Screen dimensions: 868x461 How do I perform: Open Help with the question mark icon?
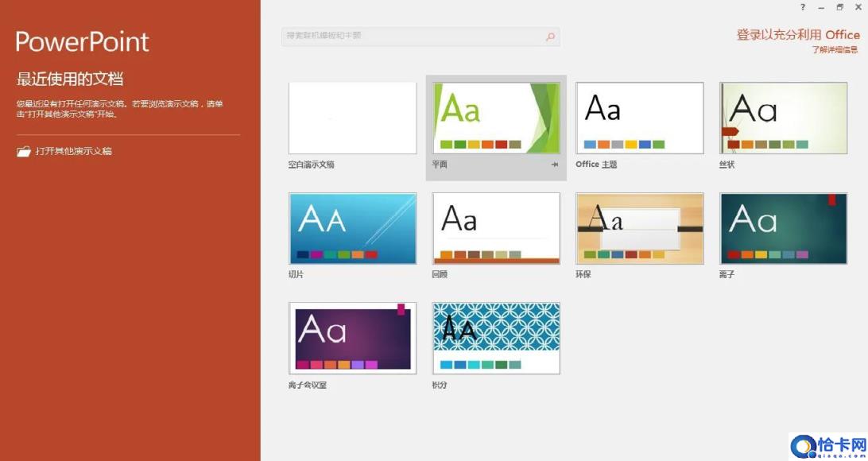pos(803,7)
